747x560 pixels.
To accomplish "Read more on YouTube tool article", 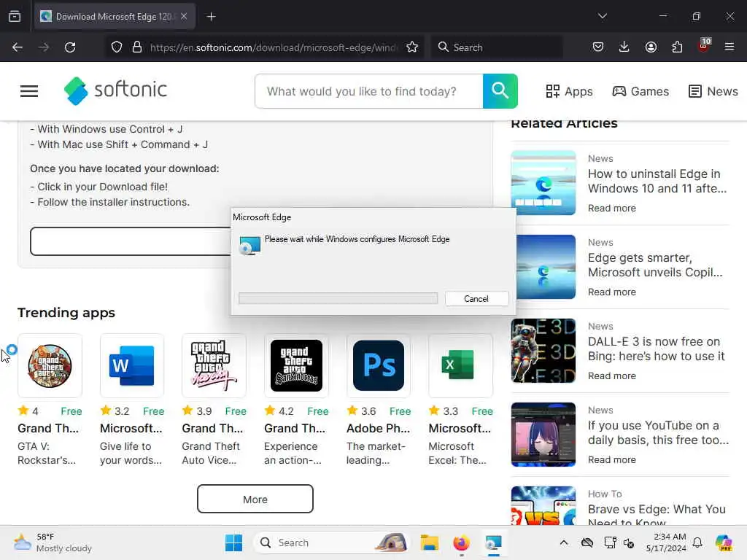I will pyautogui.click(x=612, y=459).
